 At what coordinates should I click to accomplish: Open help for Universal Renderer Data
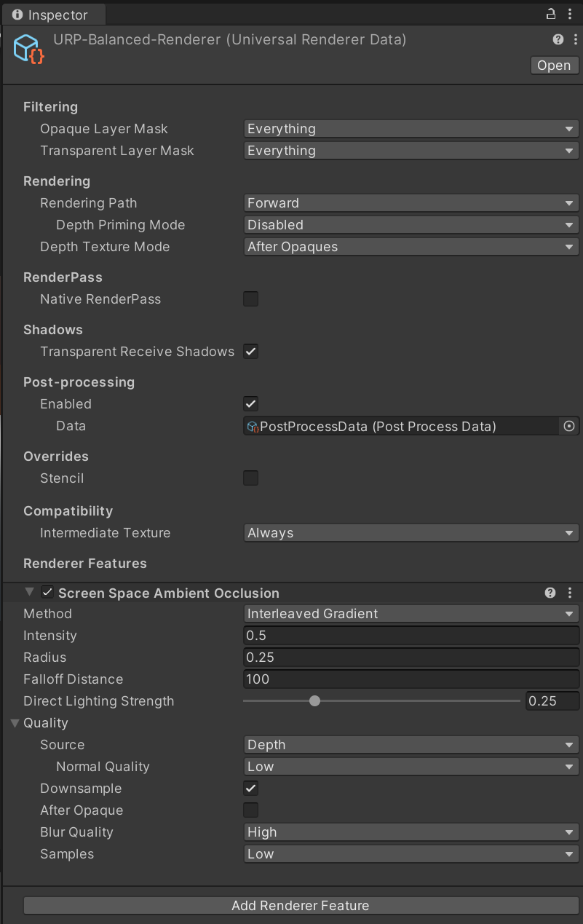click(x=558, y=40)
